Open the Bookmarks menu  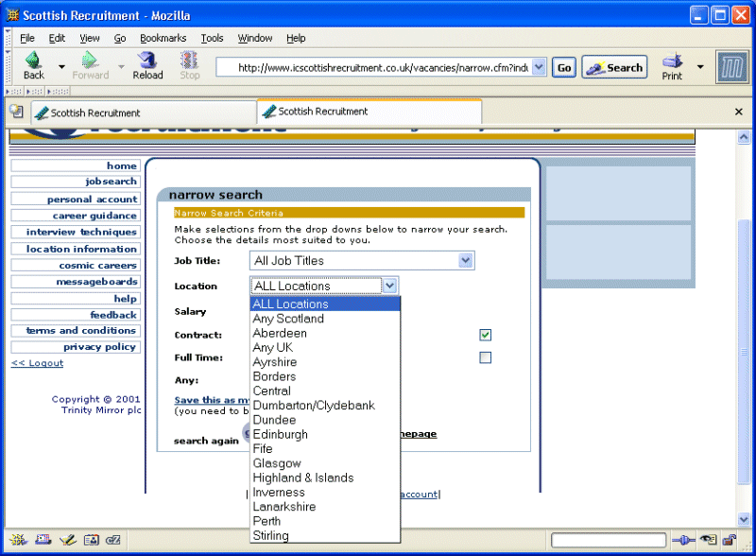(x=163, y=38)
